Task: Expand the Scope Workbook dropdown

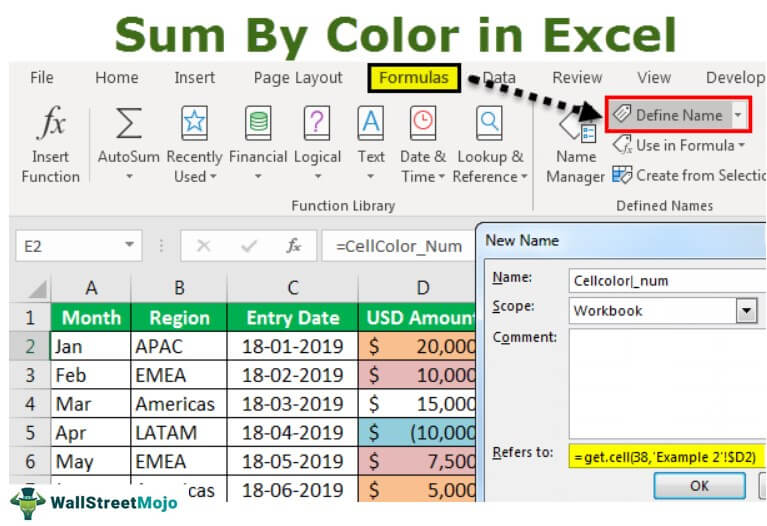Action: pyautogui.click(x=746, y=311)
